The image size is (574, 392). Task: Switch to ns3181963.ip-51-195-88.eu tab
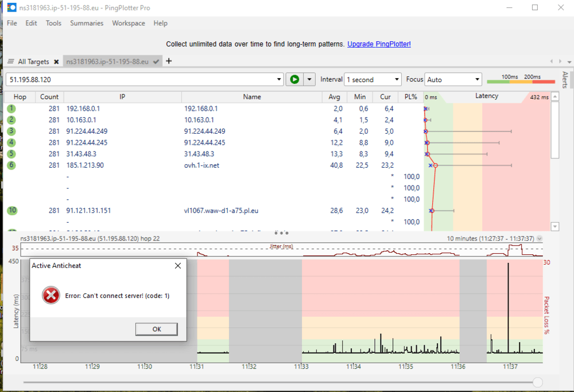tap(107, 62)
